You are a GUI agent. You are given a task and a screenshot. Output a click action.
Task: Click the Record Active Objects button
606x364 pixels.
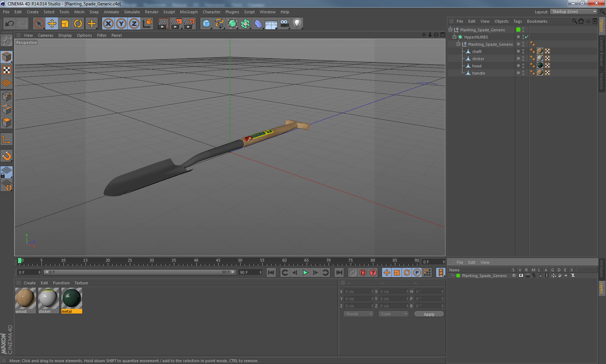(x=353, y=272)
